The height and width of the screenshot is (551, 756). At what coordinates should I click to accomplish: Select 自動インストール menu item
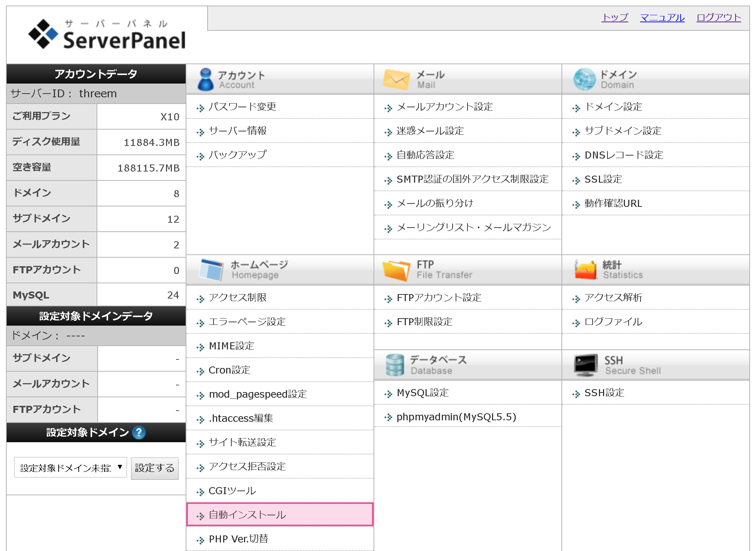pos(247,515)
